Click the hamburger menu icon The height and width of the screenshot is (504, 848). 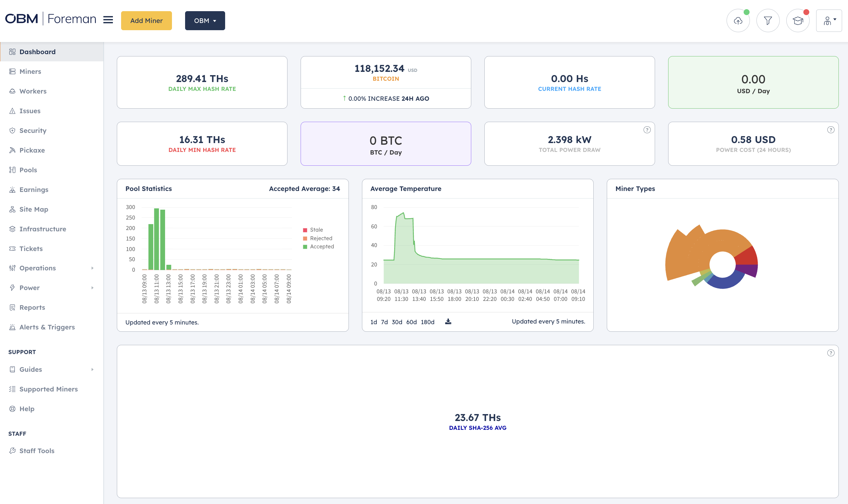click(108, 20)
